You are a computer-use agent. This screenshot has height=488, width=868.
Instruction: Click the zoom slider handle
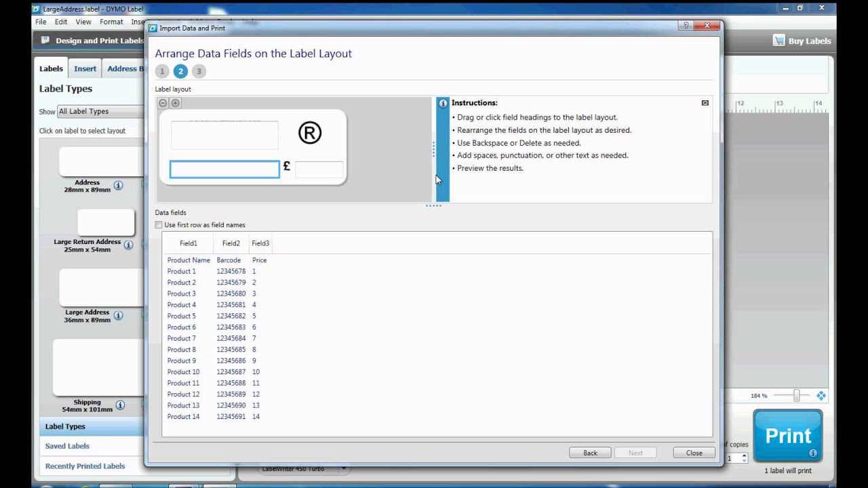pyautogui.click(x=797, y=396)
